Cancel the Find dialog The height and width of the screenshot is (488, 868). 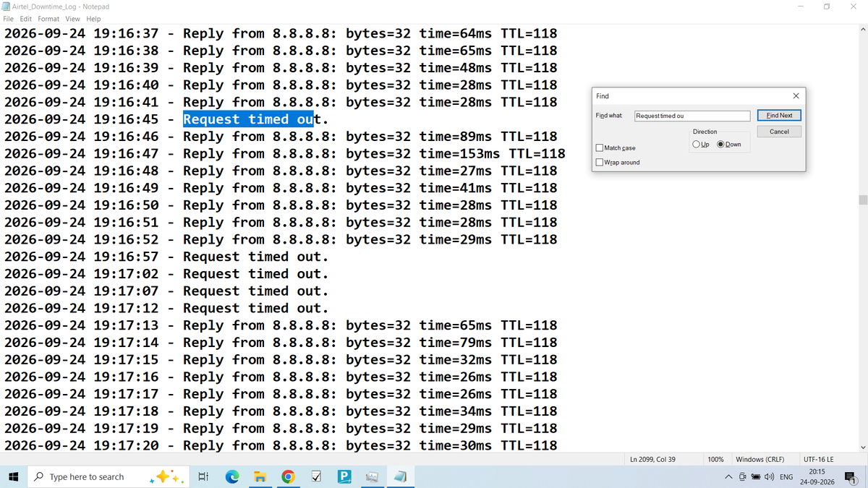(779, 132)
